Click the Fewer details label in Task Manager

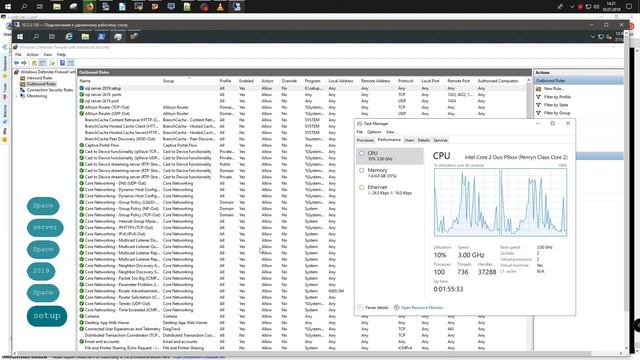pyautogui.click(x=377, y=307)
